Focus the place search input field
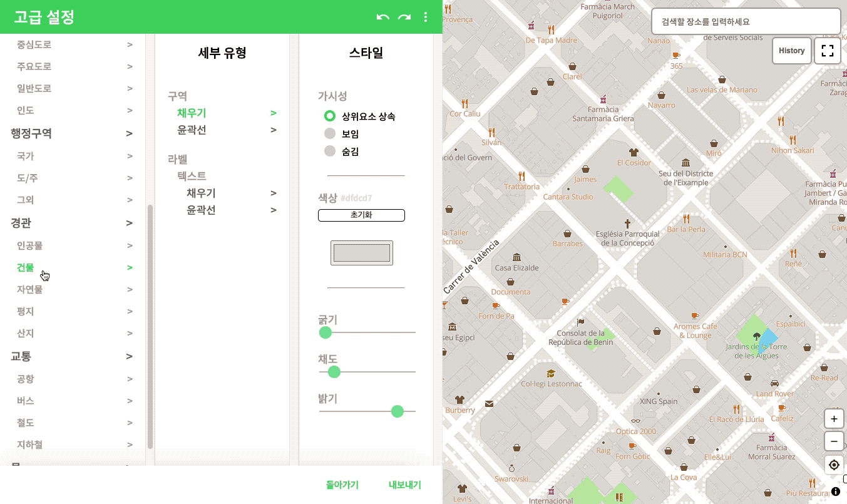 746,21
